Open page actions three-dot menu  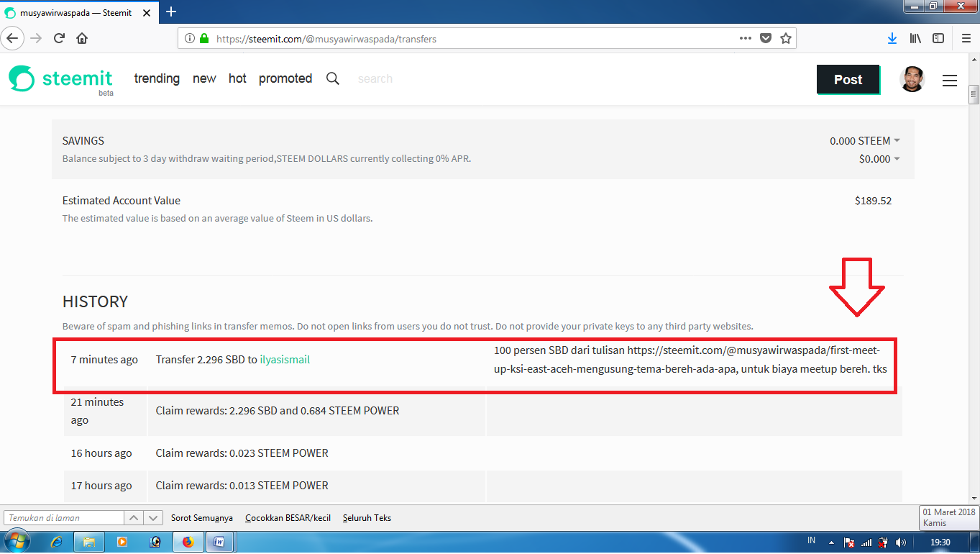pyautogui.click(x=746, y=38)
